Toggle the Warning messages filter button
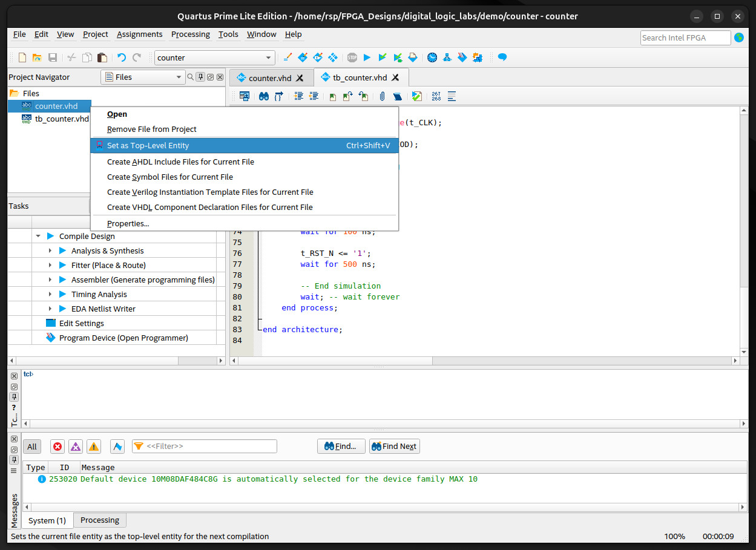This screenshot has height=550, width=756. click(x=94, y=447)
